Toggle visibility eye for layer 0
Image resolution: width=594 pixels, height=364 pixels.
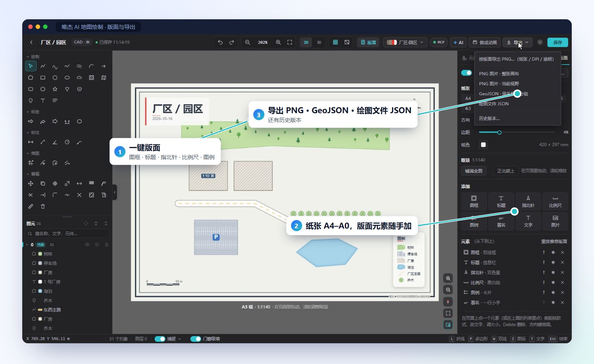(x=87, y=245)
